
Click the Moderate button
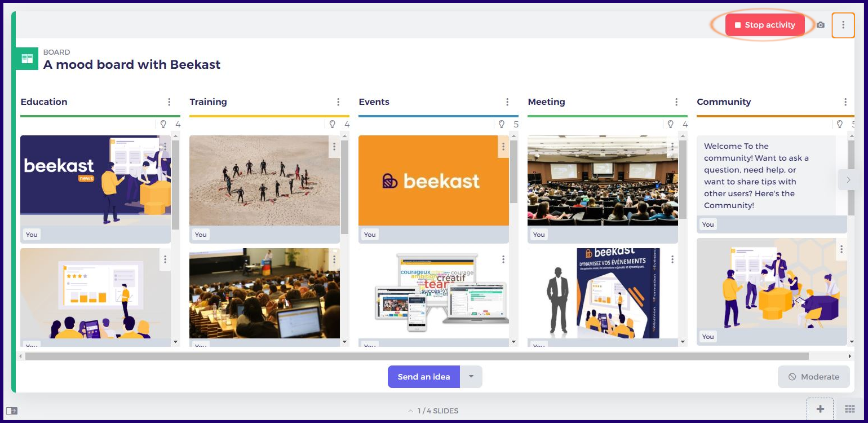[x=814, y=377]
